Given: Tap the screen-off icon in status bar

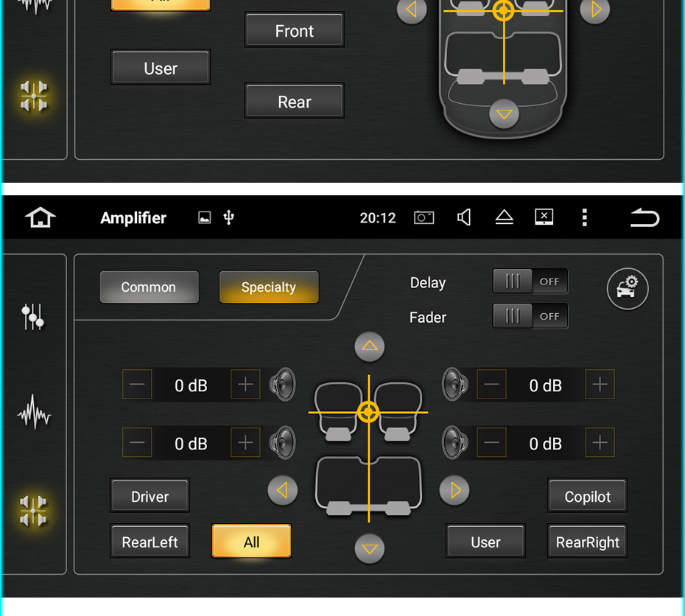Looking at the screenshot, I should (x=544, y=217).
